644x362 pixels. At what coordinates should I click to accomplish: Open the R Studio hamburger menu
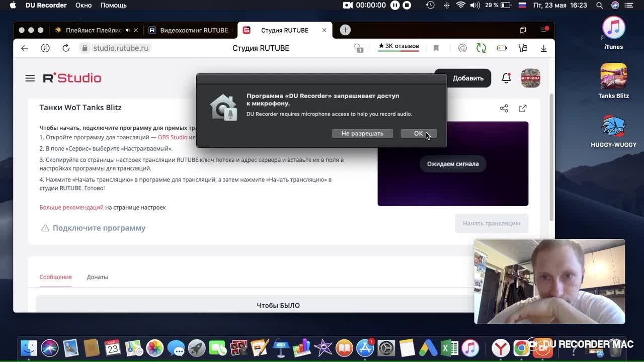(30, 78)
